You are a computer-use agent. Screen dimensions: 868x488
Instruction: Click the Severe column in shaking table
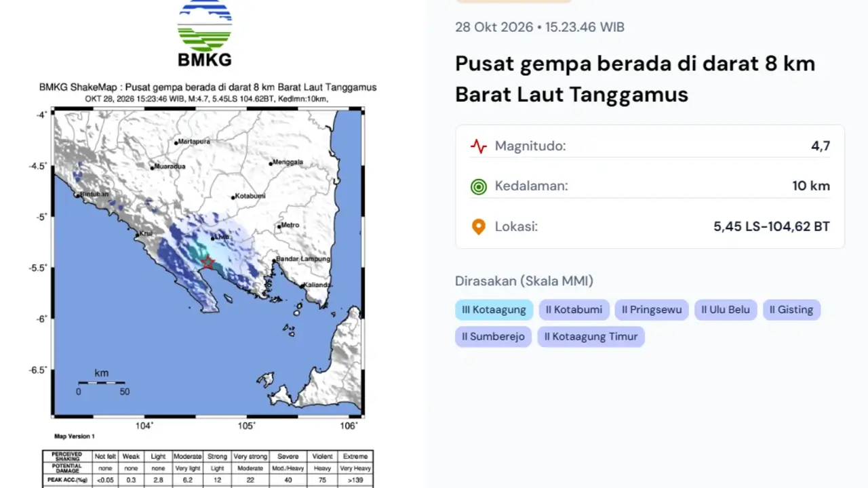[288, 457]
